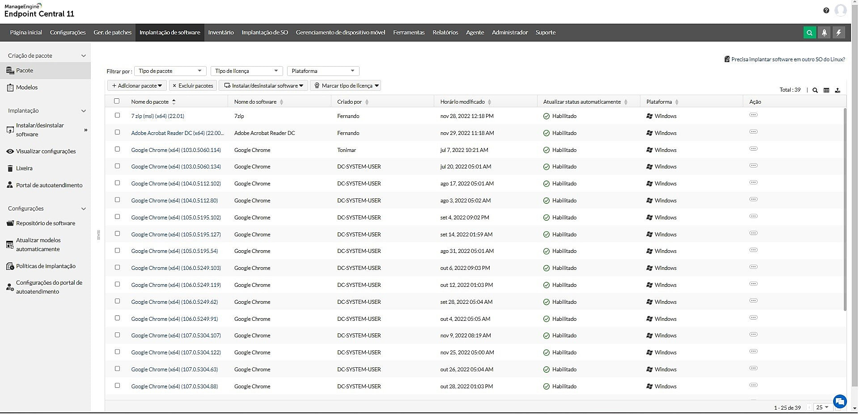The height and width of the screenshot is (420, 868).
Task: Click the vertical table scrollbar
Action: pyautogui.click(x=844, y=210)
